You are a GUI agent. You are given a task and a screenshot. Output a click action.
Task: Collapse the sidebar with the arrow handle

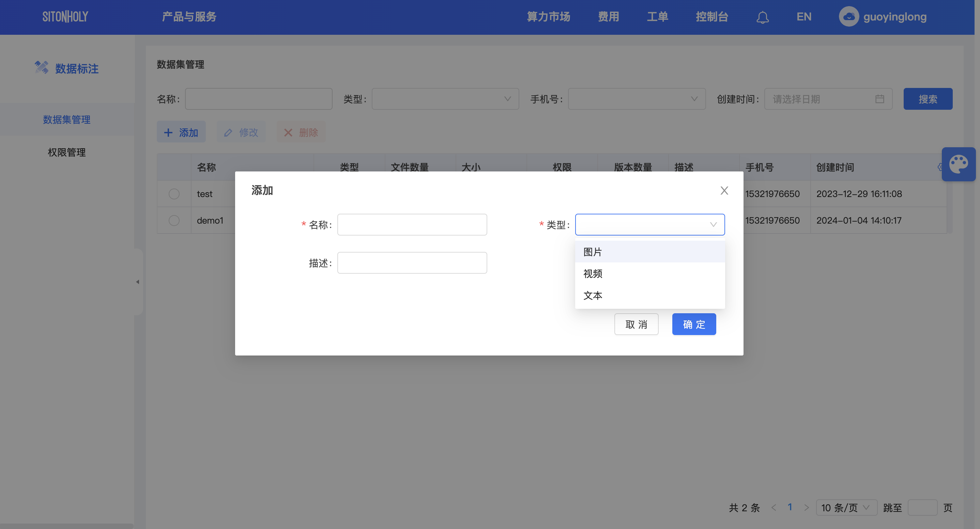pyautogui.click(x=138, y=282)
